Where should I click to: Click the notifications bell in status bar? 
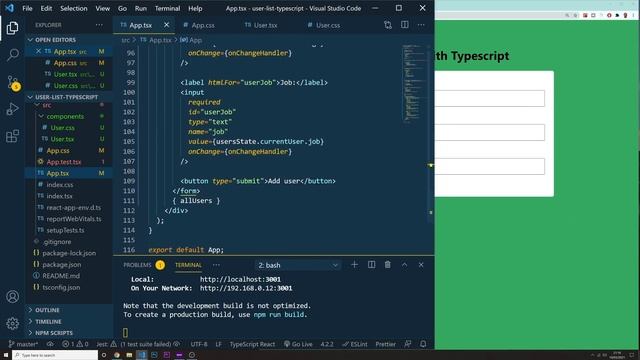tap(423, 344)
